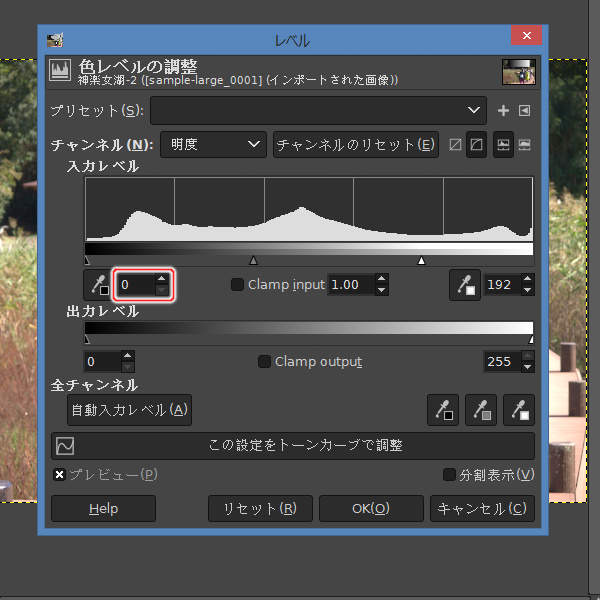Uncheck the プレビュー(P) checkbox
This screenshot has height=600, width=600.
pyautogui.click(x=59, y=475)
